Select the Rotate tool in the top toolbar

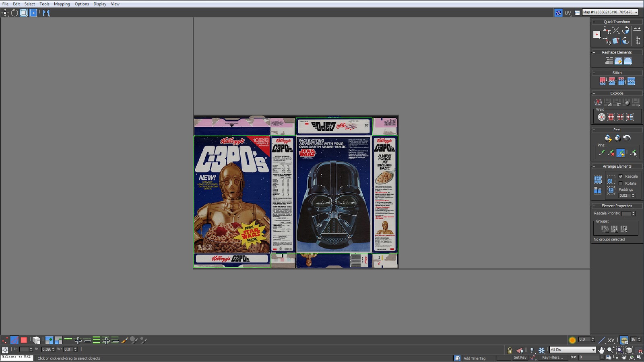(14, 13)
